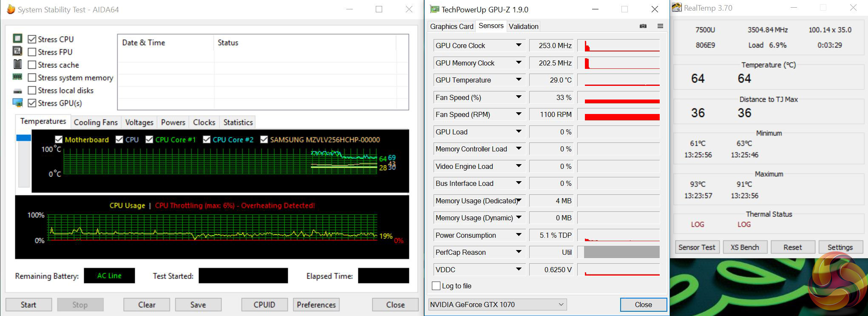Open AIDA64 Preferences
868x316 pixels.
[316, 305]
